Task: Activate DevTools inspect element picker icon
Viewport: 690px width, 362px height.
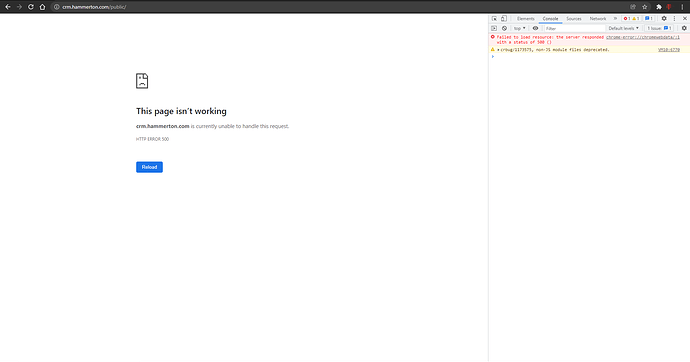Action: pos(494,18)
